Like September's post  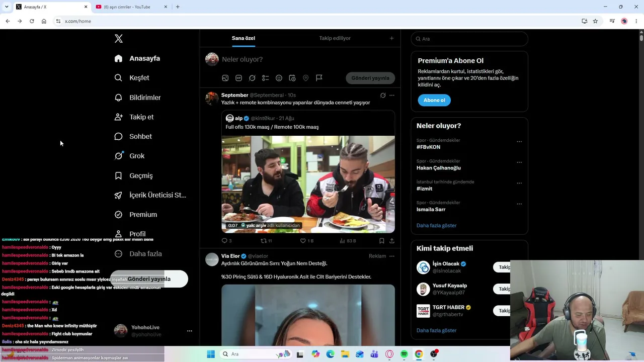pos(306,241)
